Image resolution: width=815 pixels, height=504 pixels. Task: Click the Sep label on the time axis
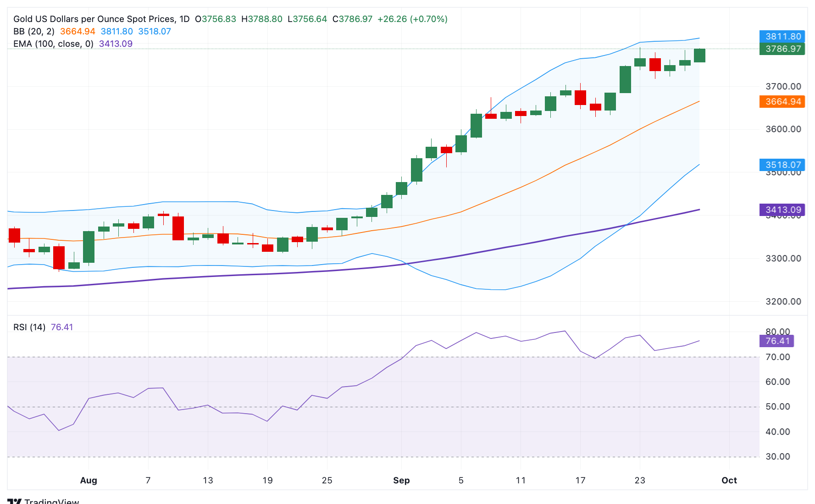point(401,480)
